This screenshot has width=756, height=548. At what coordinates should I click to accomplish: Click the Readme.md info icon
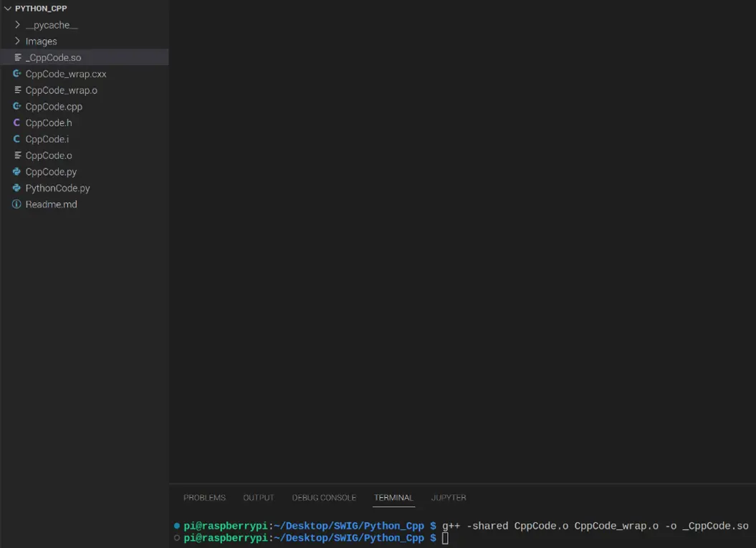point(17,204)
